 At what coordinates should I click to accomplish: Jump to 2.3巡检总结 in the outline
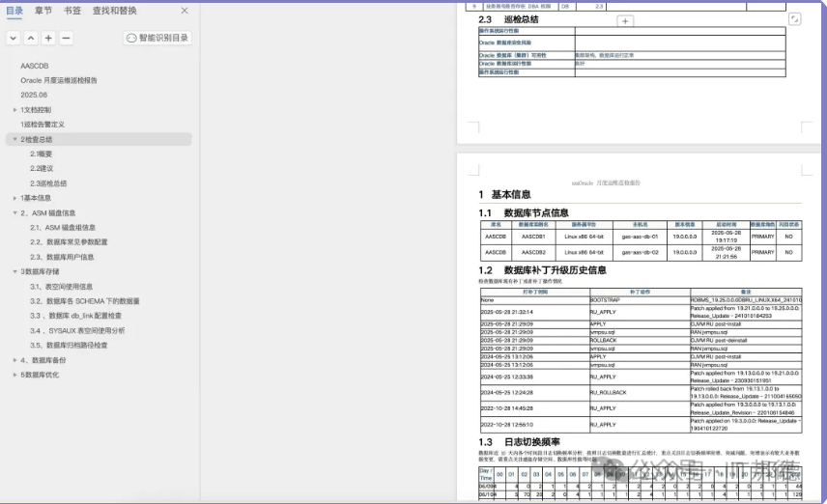(48, 183)
